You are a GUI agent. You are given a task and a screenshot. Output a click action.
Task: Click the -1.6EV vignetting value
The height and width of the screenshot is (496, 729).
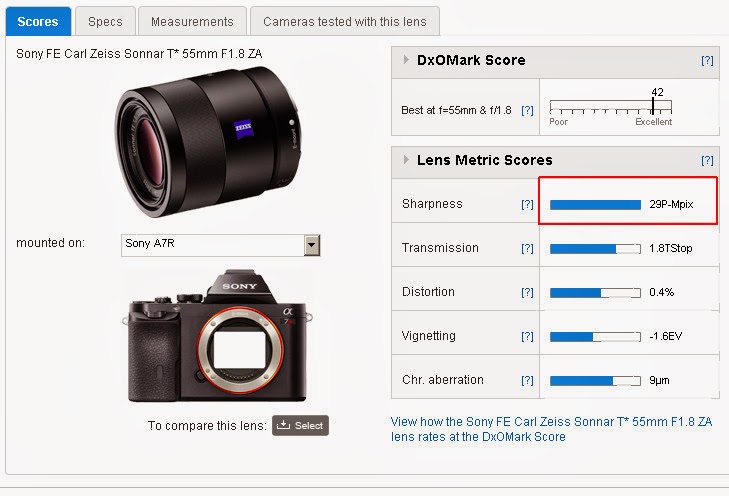[x=666, y=336]
